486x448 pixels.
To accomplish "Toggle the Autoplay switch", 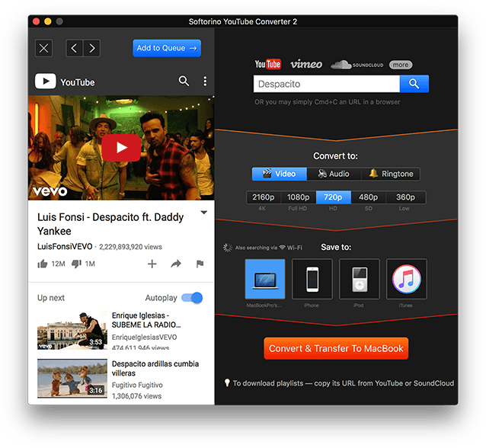I will point(192,298).
